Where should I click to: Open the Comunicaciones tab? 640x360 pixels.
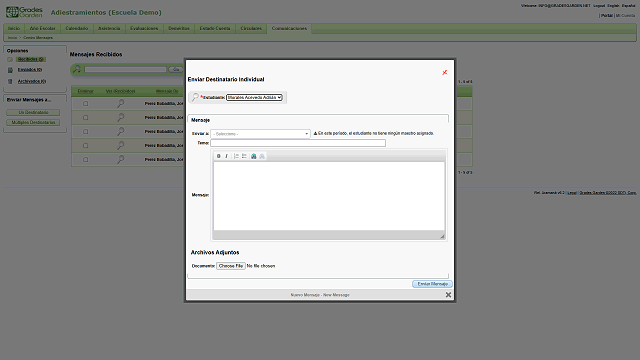[x=289, y=28]
